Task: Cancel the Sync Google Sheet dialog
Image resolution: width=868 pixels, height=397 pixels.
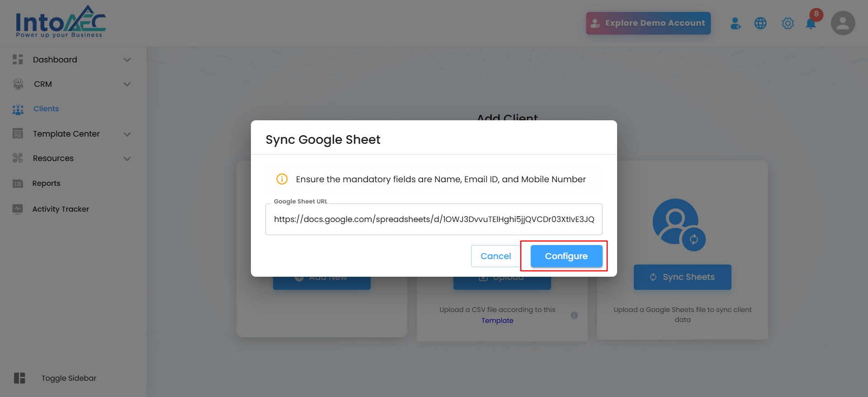Action: (x=495, y=256)
